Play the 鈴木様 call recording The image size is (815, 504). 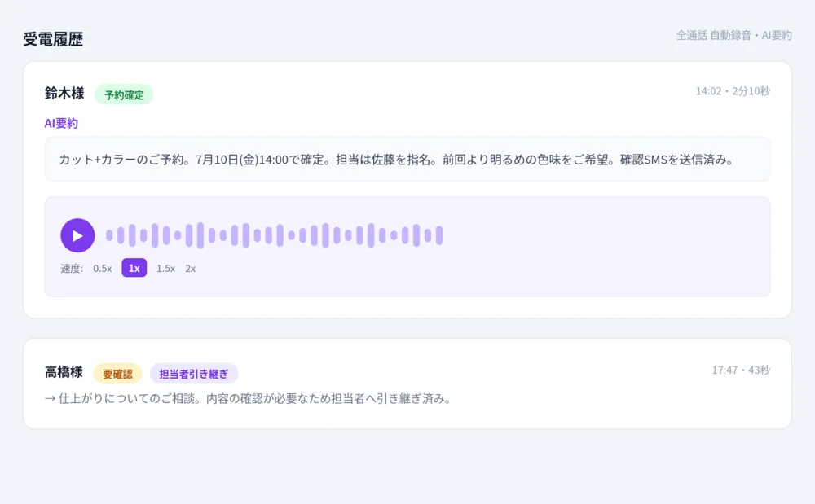[77, 235]
